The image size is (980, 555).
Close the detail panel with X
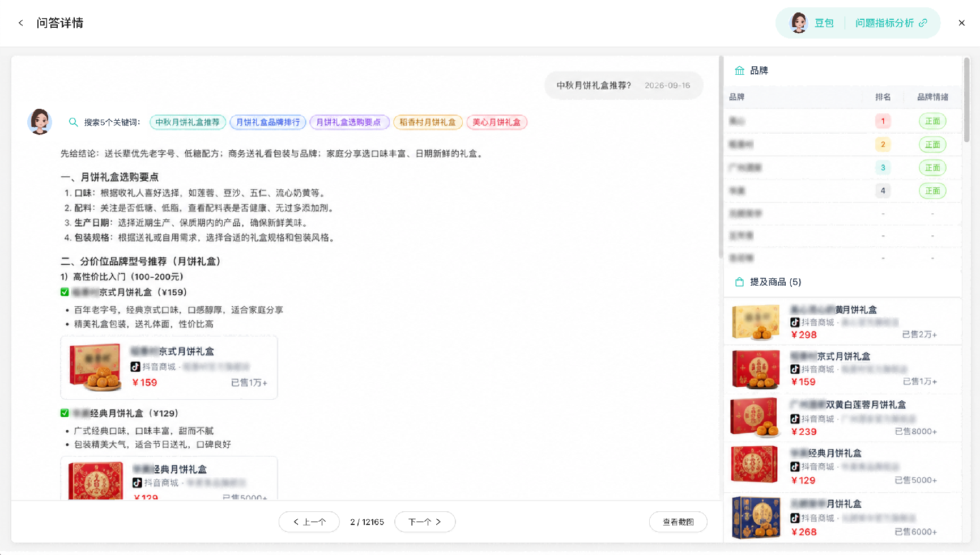pyautogui.click(x=961, y=23)
